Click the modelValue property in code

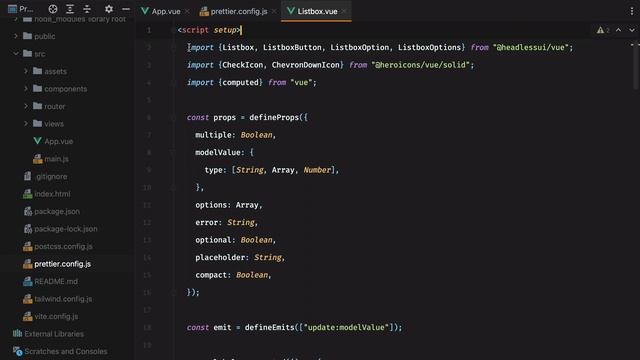click(x=218, y=153)
